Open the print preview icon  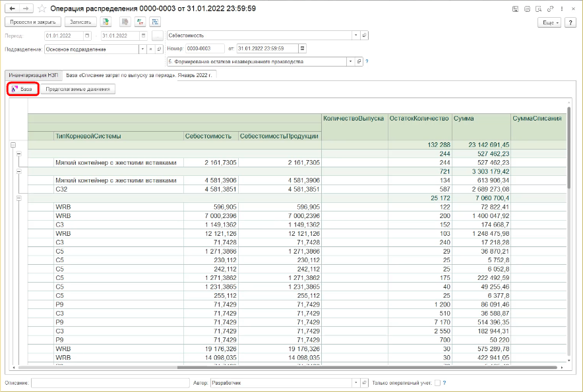coord(537,9)
